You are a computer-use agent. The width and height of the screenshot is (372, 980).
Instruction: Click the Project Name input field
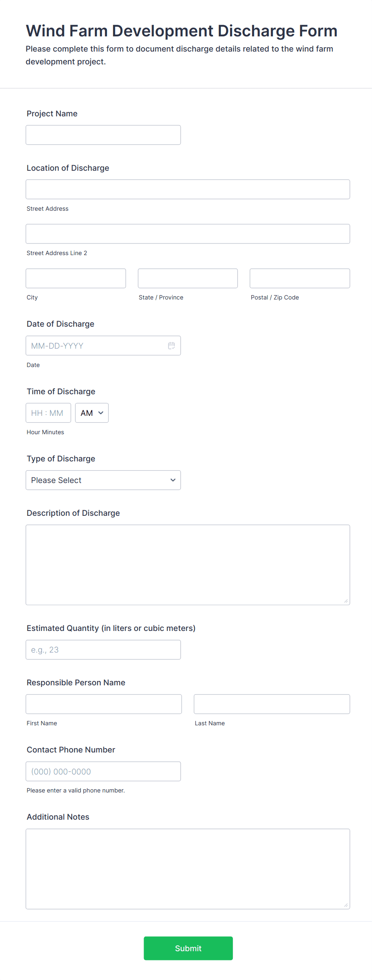point(103,135)
